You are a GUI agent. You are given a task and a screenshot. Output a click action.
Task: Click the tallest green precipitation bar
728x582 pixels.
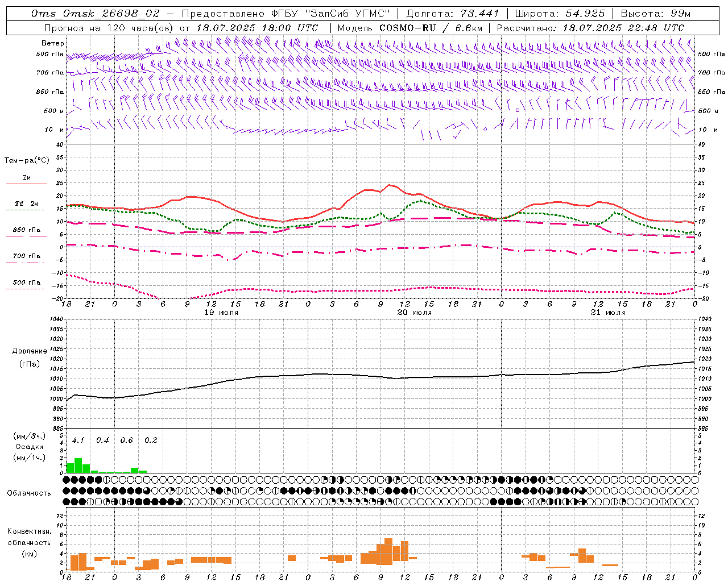(78, 465)
